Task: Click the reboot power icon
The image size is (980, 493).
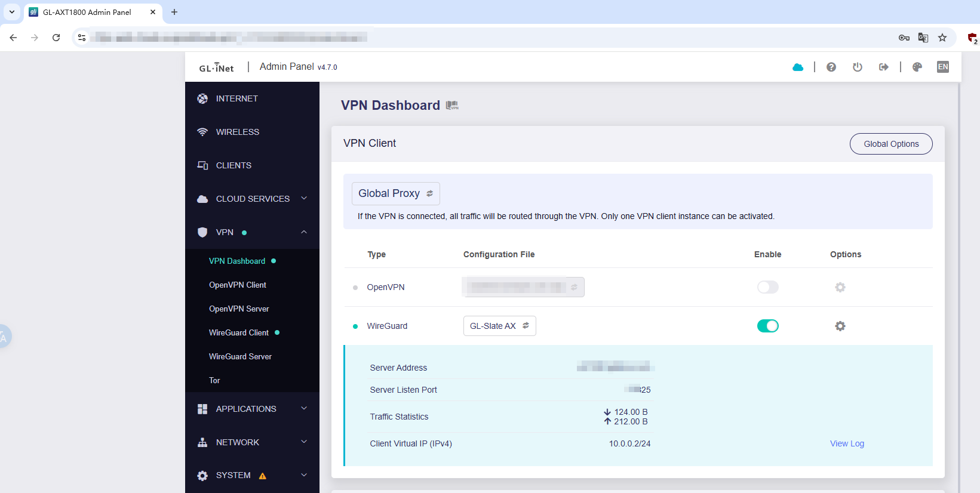Action: 857,67
